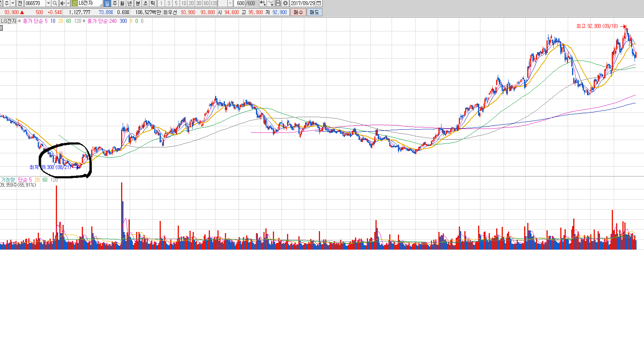Viewport: 644px width, 364px height.
Task: Click the small square before 종가 단순 5
Action: (x=20, y=21)
